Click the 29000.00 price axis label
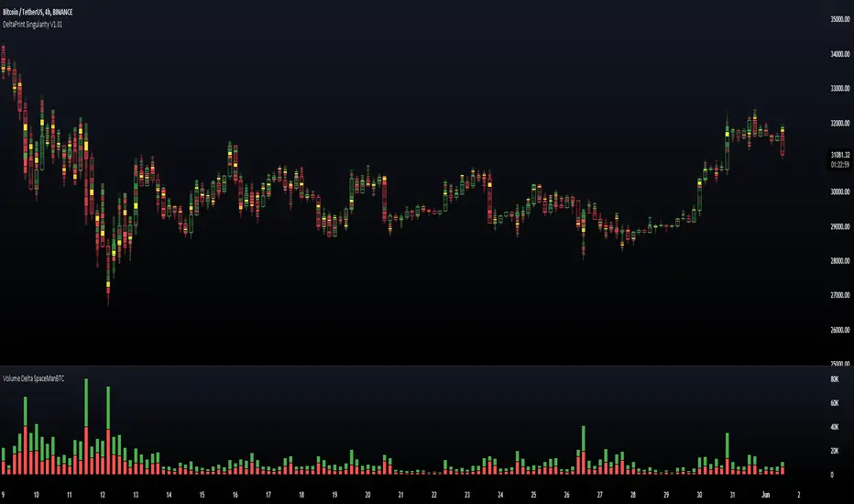854x504 pixels. 840,226
